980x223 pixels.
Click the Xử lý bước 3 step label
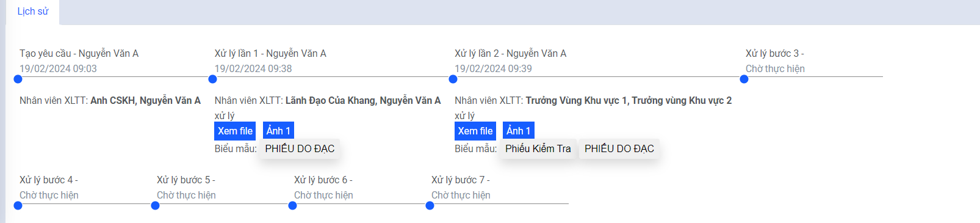click(x=774, y=54)
